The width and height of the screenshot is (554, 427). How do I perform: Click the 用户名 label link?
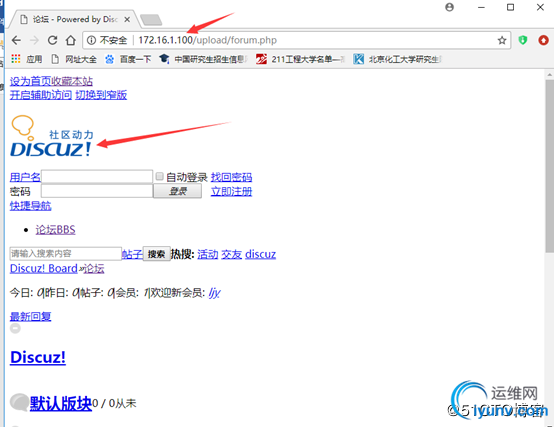pos(25,177)
